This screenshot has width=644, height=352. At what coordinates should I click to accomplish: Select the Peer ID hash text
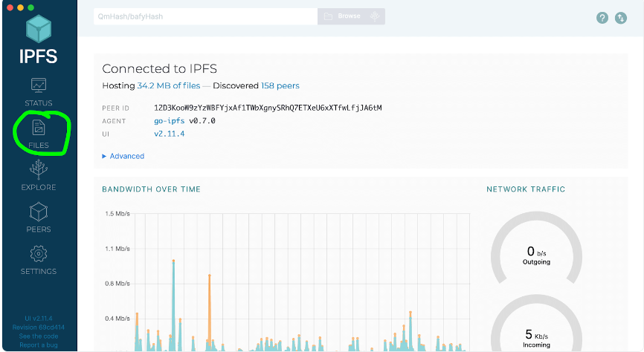coord(268,108)
